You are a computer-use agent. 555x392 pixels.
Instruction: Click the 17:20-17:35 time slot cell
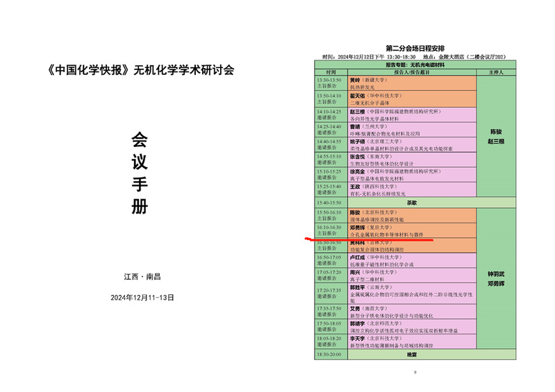click(330, 294)
